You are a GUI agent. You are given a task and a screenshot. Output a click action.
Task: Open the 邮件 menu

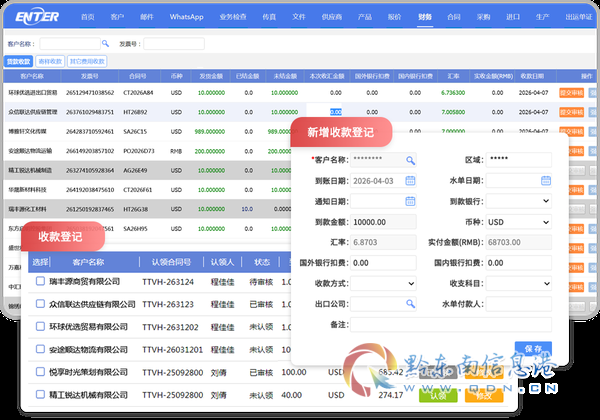(x=147, y=17)
